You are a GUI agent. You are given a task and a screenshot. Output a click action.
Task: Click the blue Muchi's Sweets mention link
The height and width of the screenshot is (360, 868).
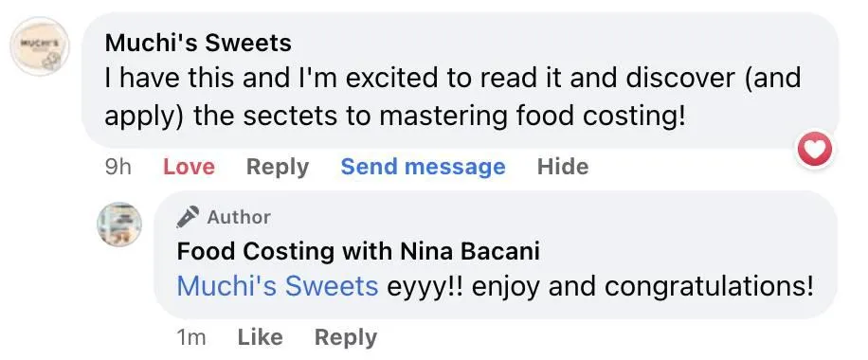(278, 287)
